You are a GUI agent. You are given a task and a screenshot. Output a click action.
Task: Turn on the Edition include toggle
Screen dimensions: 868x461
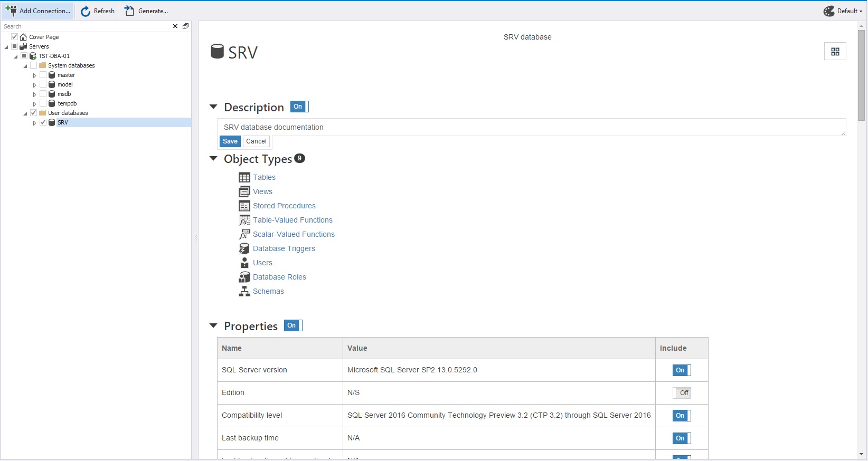coord(682,393)
